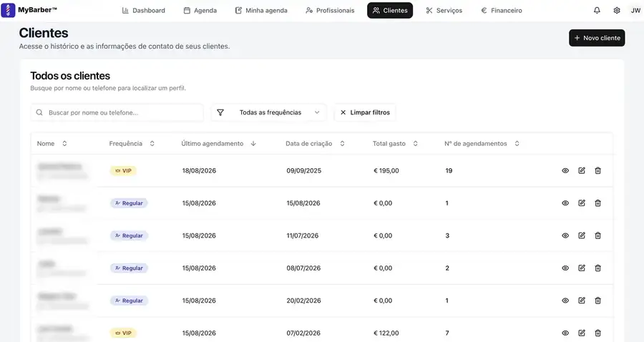
Task: Edit client created 11/07/2026
Action: click(x=582, y=235)
